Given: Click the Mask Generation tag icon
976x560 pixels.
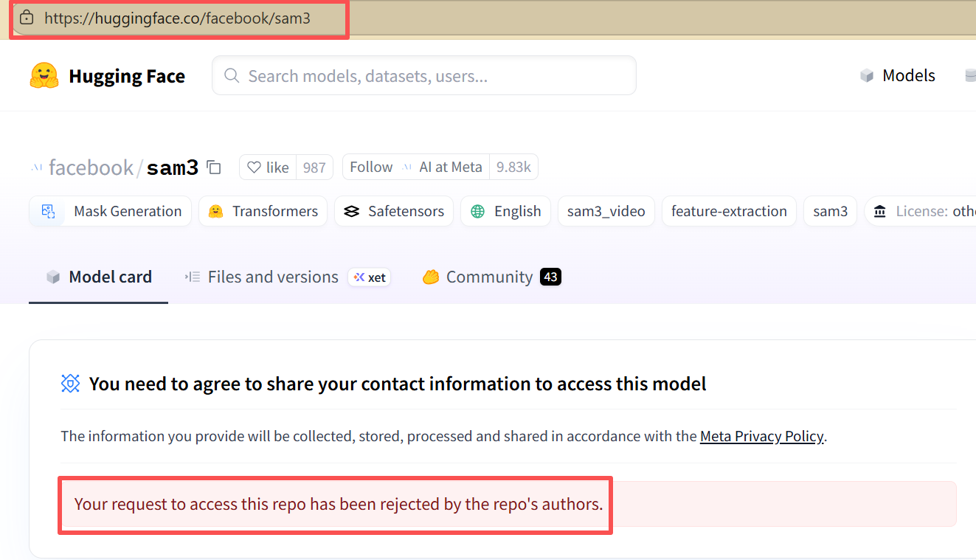Looking at the screenshot, I should tap(49, 212).
